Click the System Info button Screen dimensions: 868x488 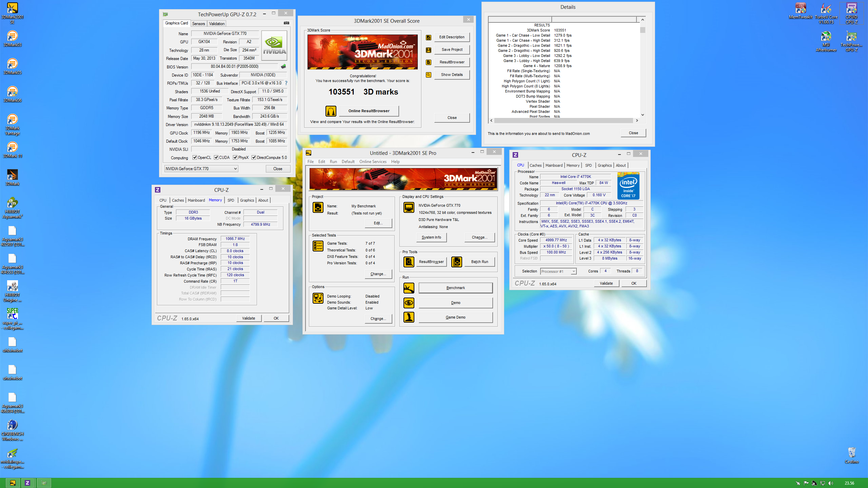click(431, 238)
